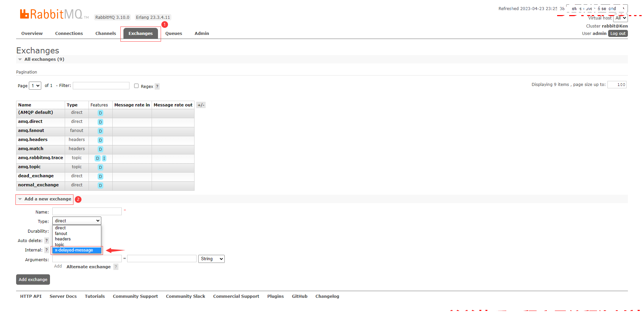Screen dimensions: 644x324
Task: Open the Plugins footer link
Action: pyautogui.click(x=276, y=296)
